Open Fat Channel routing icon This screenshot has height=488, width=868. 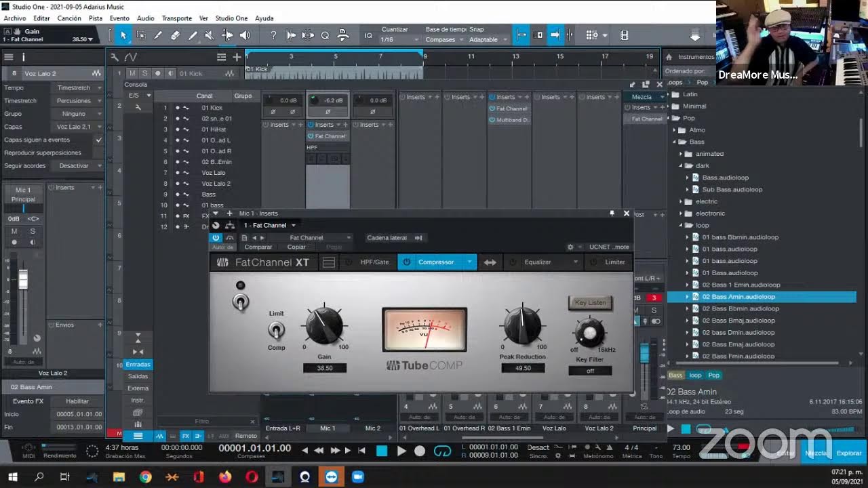coord(229,225)
